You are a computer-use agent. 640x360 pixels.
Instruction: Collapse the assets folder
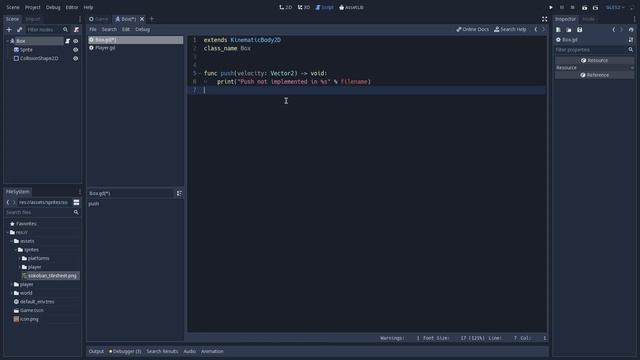point(11,241)
